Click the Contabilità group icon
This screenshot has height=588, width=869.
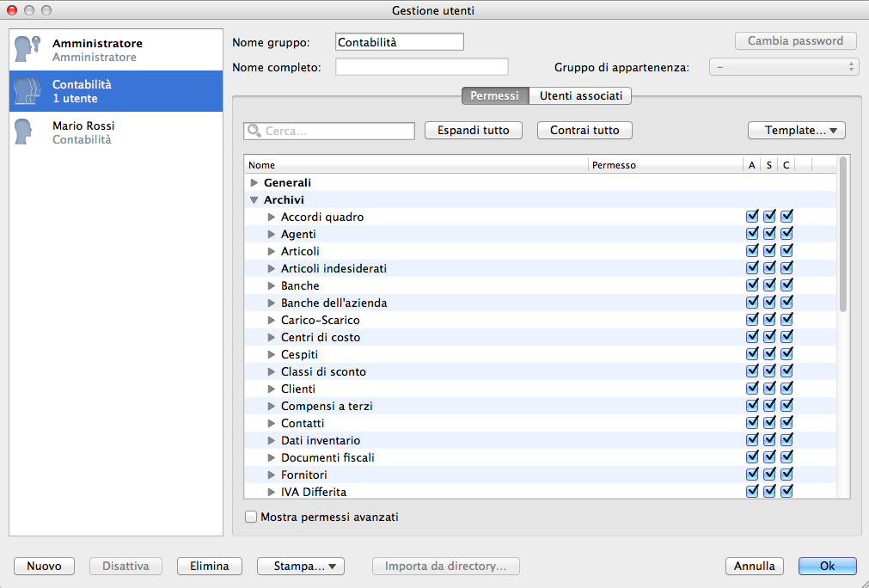28,91
